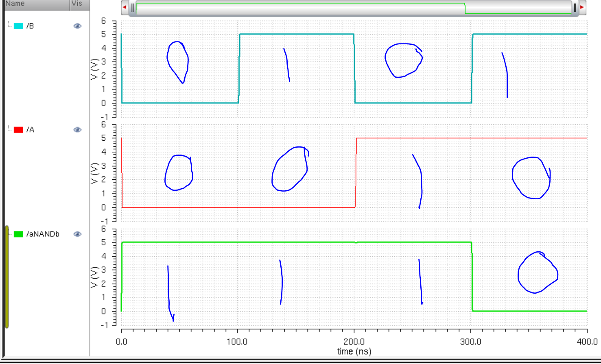Expand the tree node beside /B

[x=10, y=25]
